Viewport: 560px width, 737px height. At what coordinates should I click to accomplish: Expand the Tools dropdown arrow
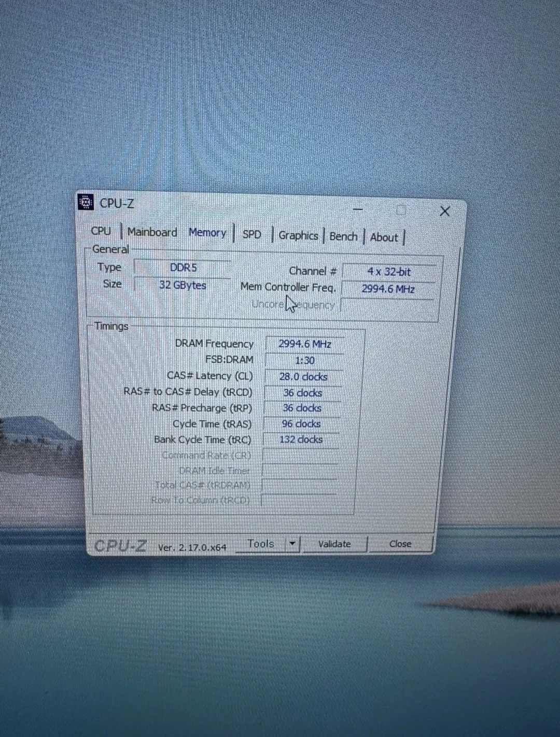(x=292, y=544)
